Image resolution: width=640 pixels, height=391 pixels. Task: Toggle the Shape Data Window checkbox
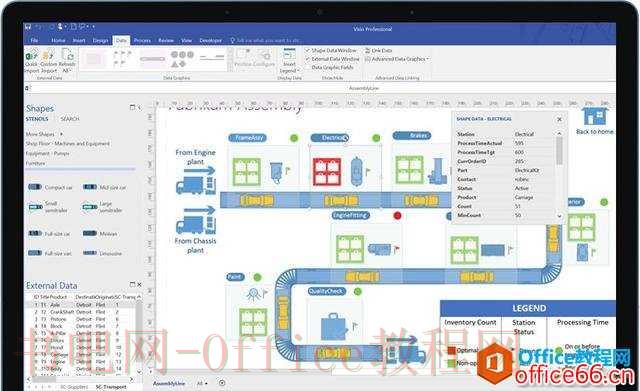tap(308, 50)
